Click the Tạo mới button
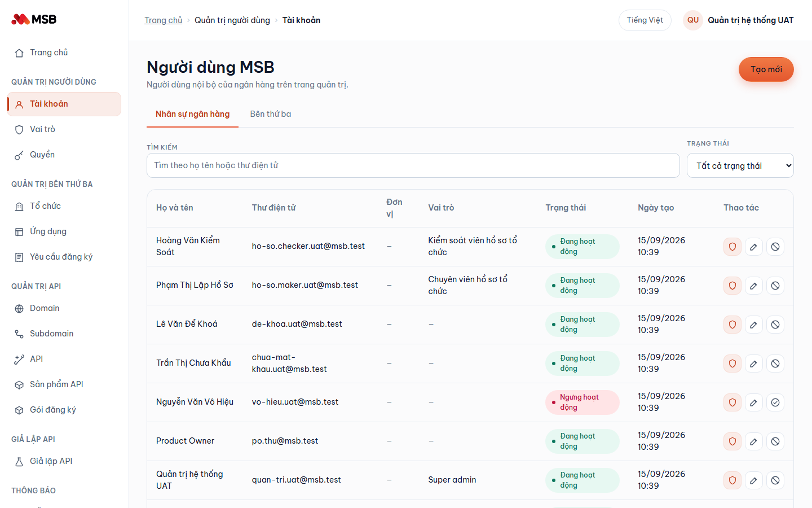The image size is (812, 508). coord(766,69)
